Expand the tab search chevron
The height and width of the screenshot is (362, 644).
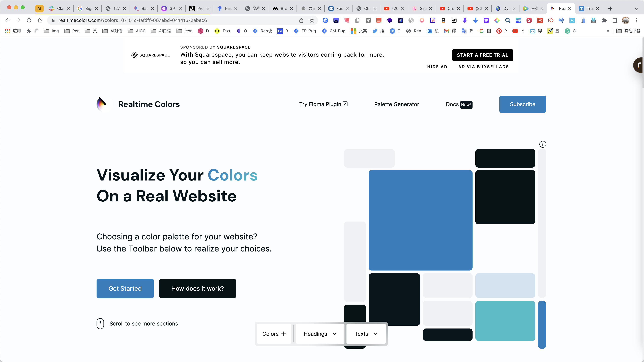(x=636, y=9)
